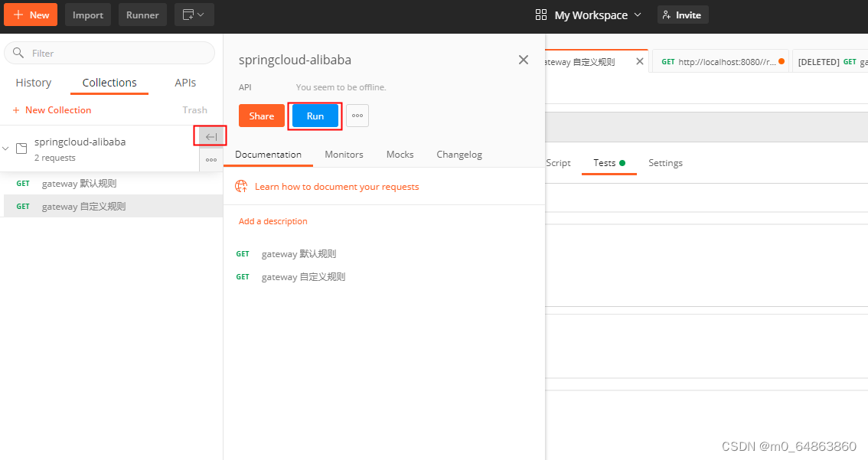
Task: Collapse the collection details panel arrow
Action: tap(211, 137)
